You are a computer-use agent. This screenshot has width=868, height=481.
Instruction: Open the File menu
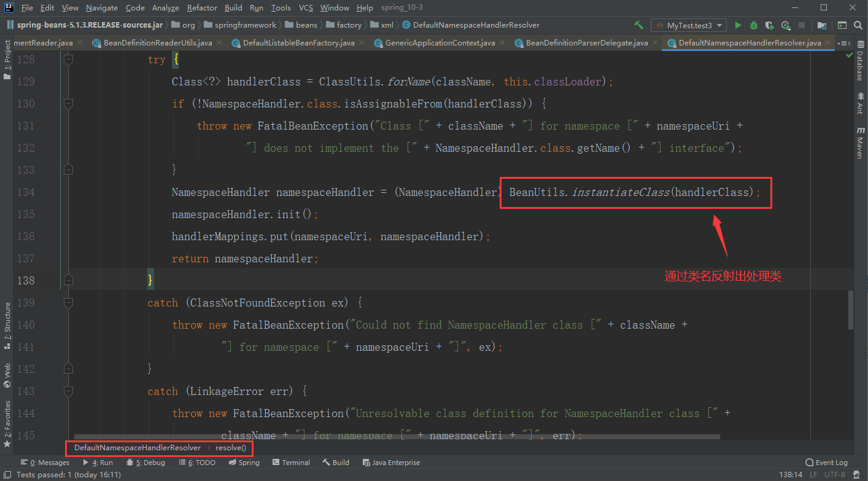pyautogui.click(x=27, y=8)
